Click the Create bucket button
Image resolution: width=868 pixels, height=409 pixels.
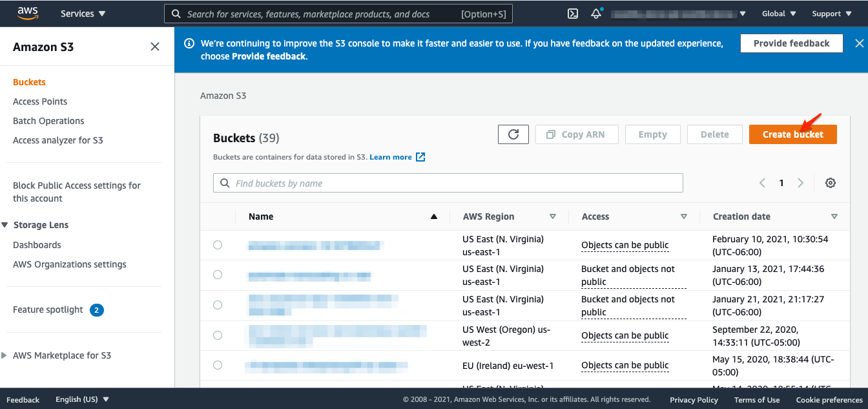793,134
